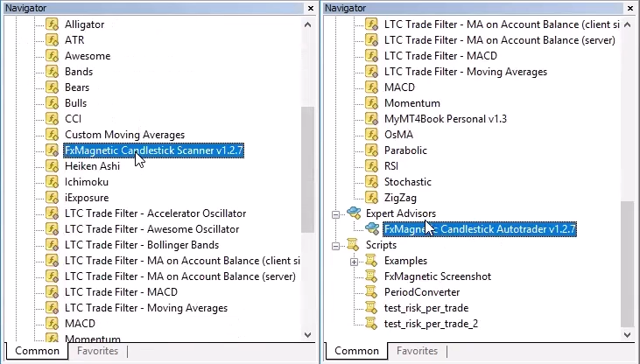Click the ZigZag indicator icon

point(371,198)
